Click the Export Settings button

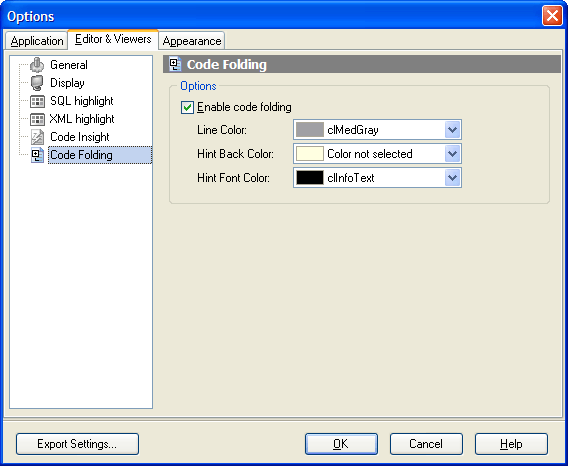point(77,444)
